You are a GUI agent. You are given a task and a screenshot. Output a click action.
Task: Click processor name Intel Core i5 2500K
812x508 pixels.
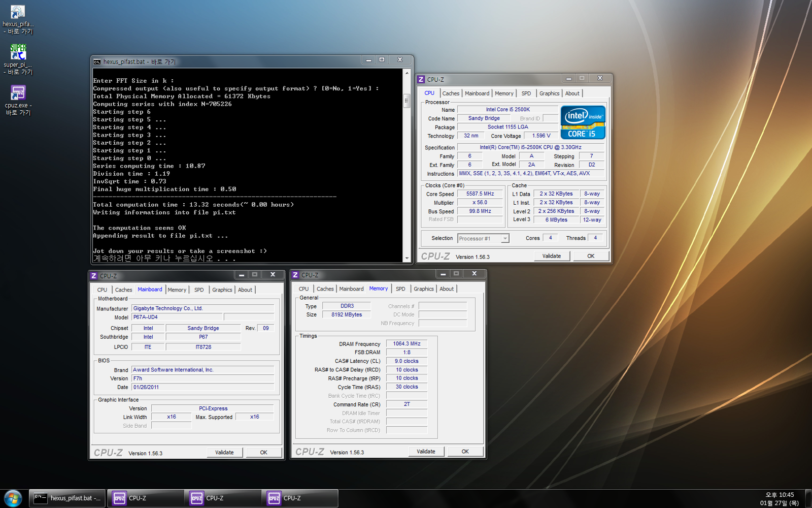pos(507,110)
